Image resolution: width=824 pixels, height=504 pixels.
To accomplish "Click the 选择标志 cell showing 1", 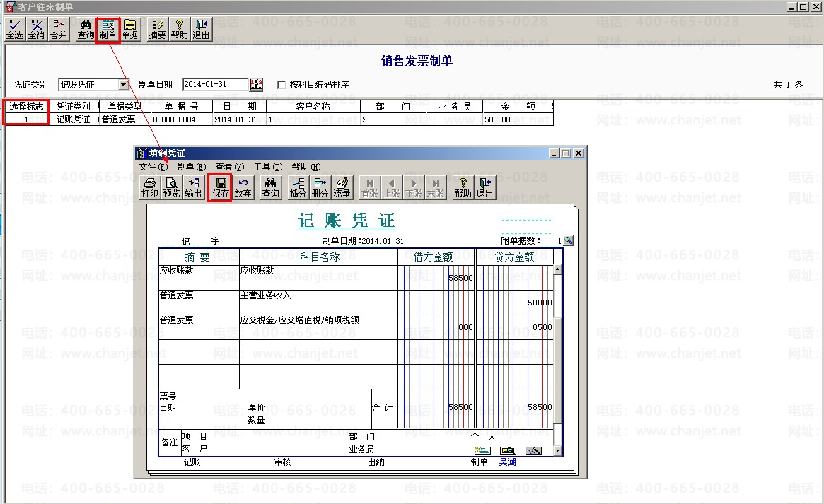I will point(26,119).
